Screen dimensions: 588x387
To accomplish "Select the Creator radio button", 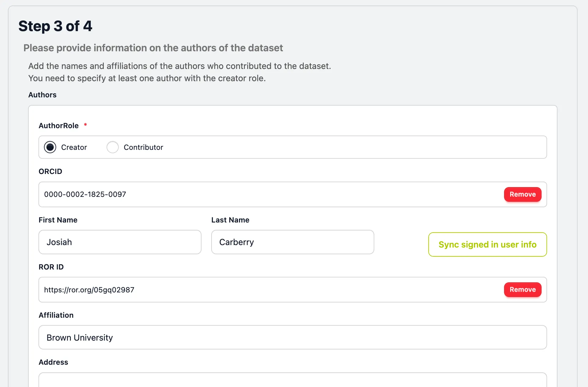I will click(50, 147).
